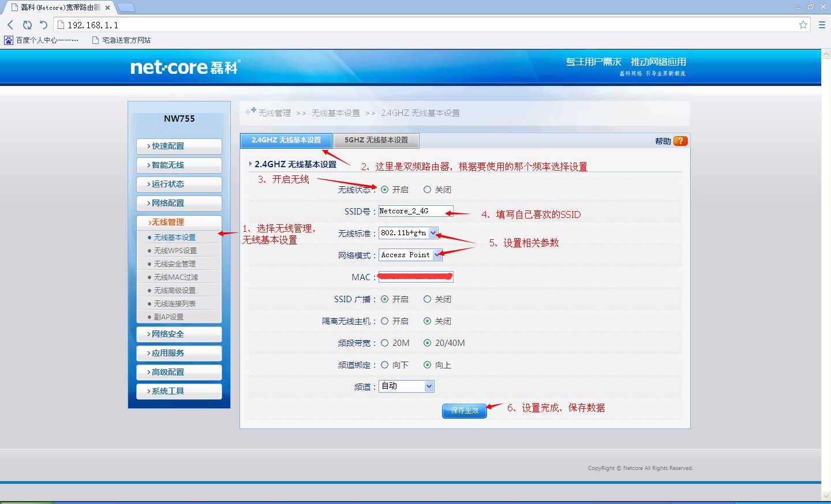The image size is (831, 504).
Task: Click inside the SSID号 input field
Action: point(414,211)
